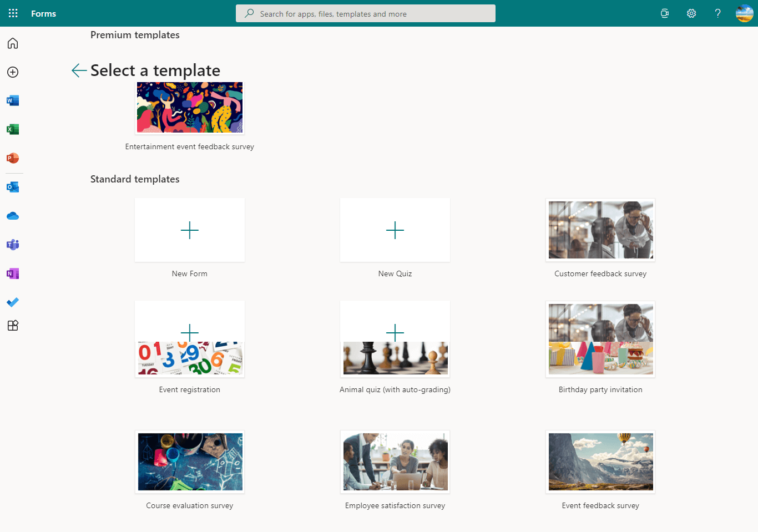758x532 pixels.
Task: Open the Help question mark icon
Action: coord(718,13)
